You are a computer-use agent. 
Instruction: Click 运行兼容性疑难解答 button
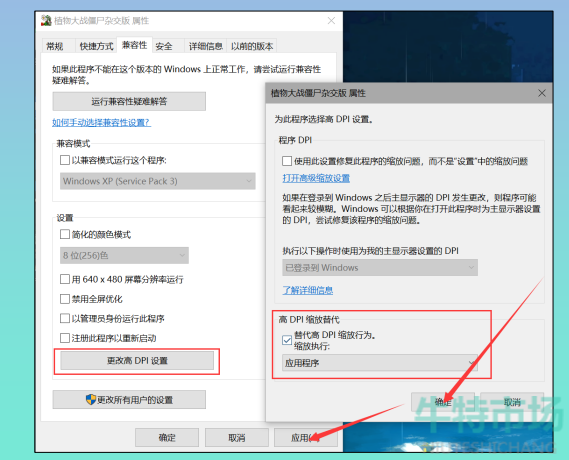click(x=129, y=101)
